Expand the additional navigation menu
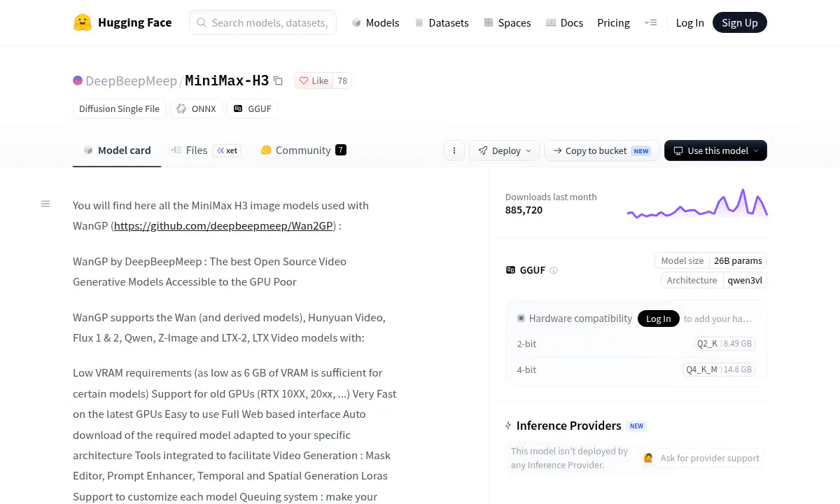Screen dimensions: 840x504 [650, 22]
